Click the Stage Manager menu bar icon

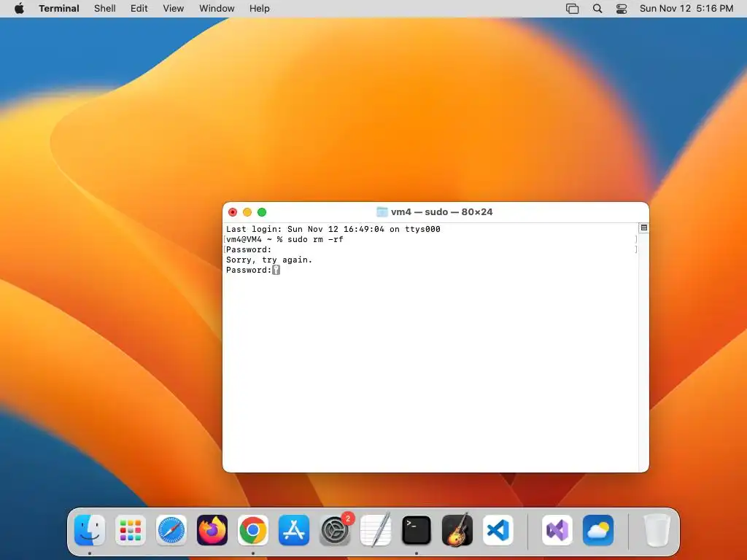572,9
